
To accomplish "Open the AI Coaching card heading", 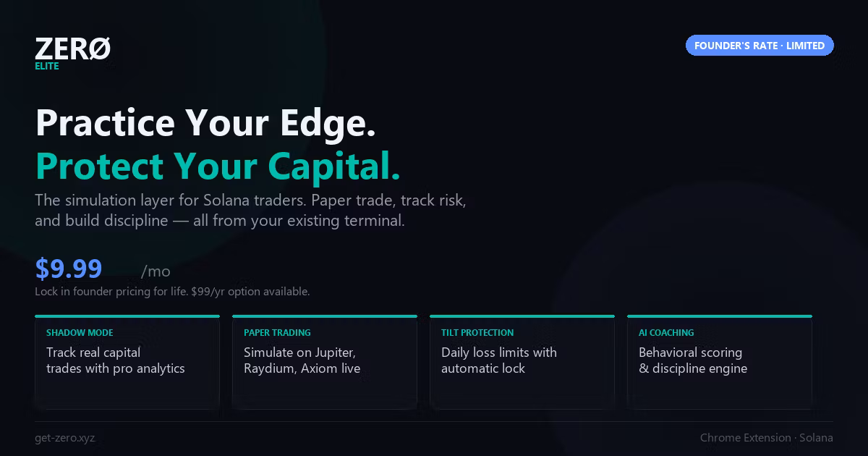I will pyautogui.click(x=666, y=333).
